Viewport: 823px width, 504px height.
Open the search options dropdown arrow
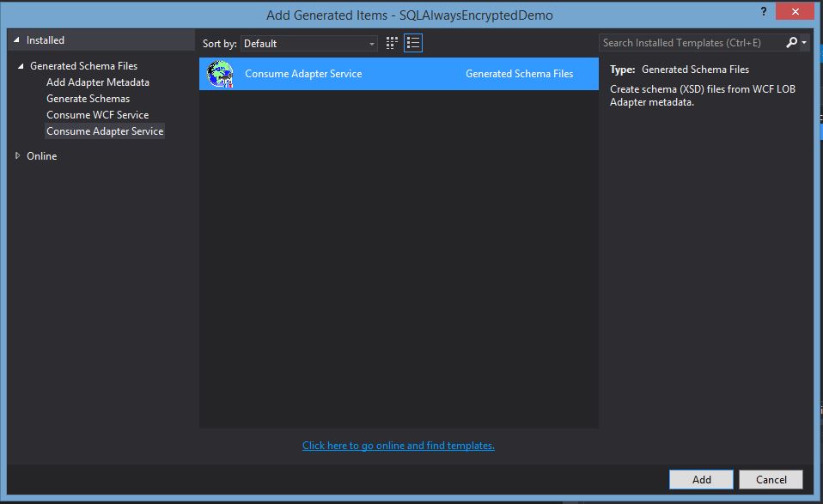(x=804, y=42)
